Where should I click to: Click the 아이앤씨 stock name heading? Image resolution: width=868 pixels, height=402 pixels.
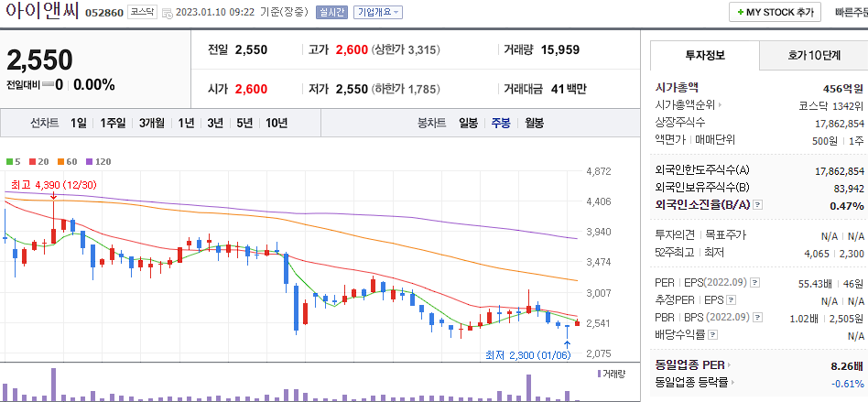43,10
